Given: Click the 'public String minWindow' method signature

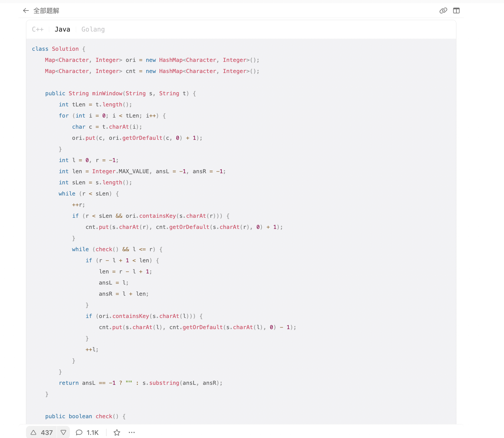Looking at the screenshot, I should 121,93.
